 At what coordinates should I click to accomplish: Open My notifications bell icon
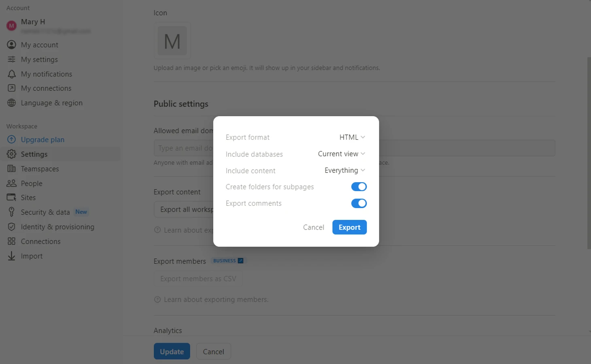[11, 74]
